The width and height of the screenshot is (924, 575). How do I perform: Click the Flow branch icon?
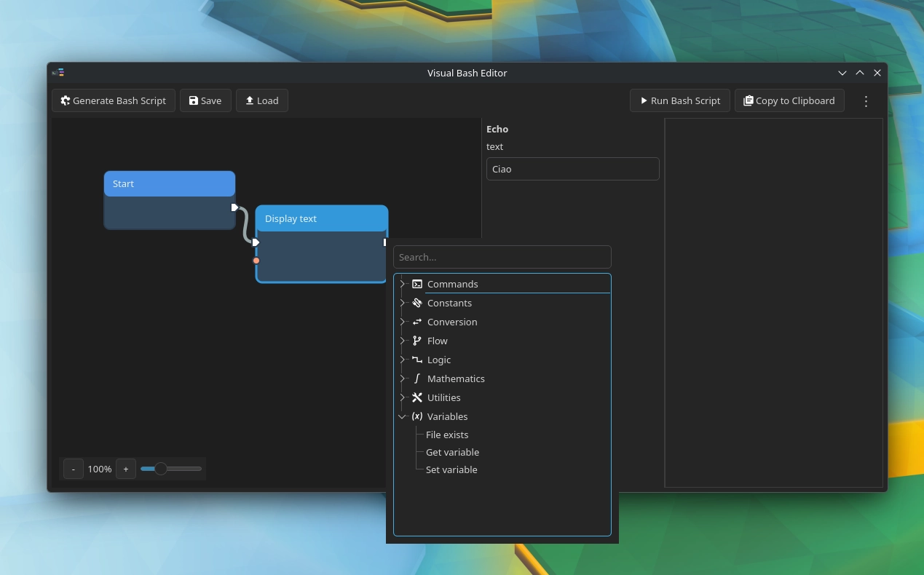(x=417, y=341)
